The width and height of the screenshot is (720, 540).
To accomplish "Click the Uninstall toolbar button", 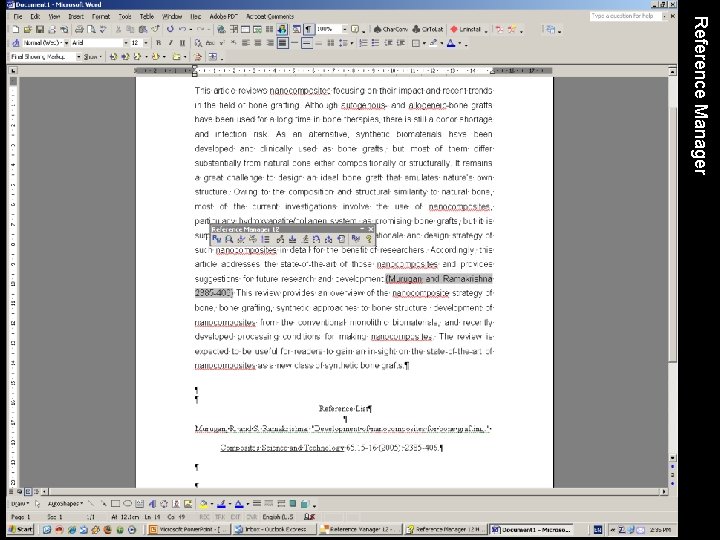I will pyautogui.click(x=466, y=29).
